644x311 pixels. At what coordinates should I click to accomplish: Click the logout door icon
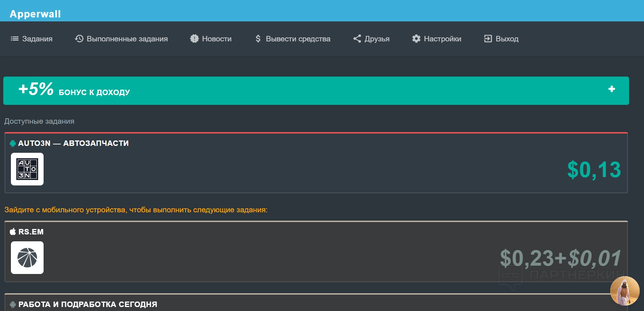488,38
